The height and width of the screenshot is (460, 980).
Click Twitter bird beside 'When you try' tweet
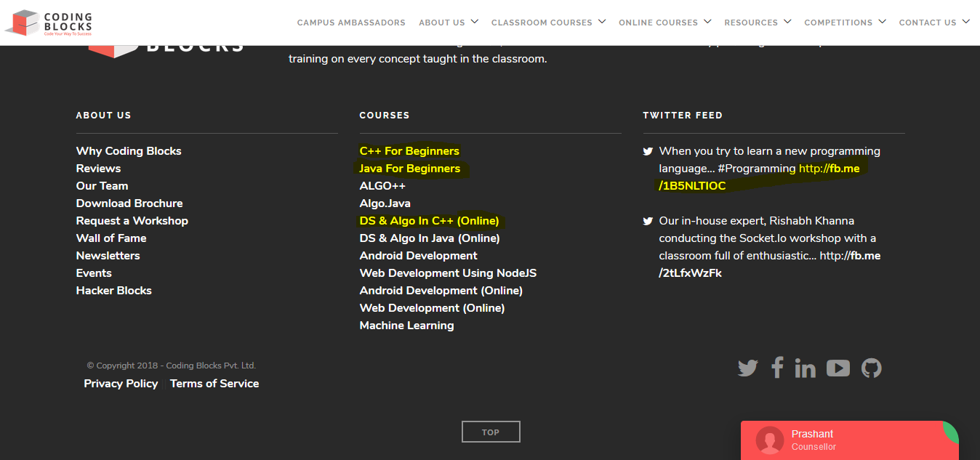click(x=648, y=152)
